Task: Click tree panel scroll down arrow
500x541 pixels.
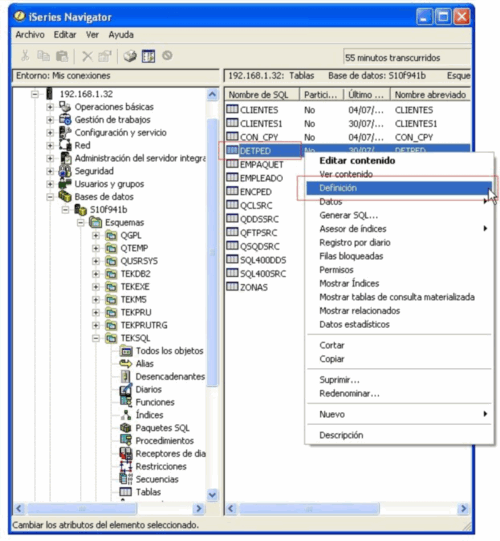Action: pyautogui.click(x=213, y=495)
